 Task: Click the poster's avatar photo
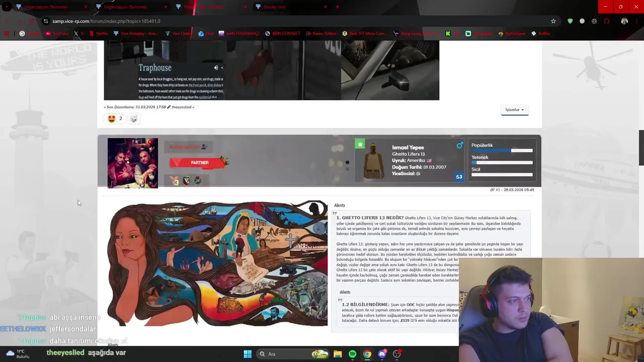point(132,163)
